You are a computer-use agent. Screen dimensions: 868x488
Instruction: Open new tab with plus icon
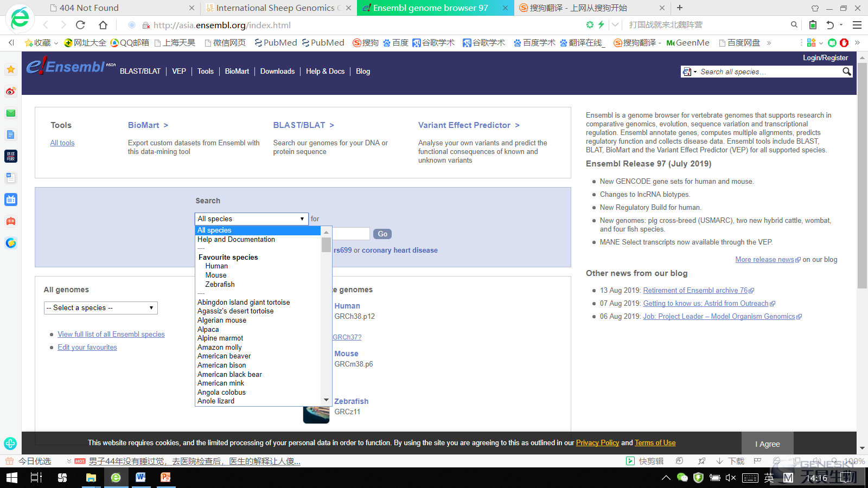click(680, 8)
